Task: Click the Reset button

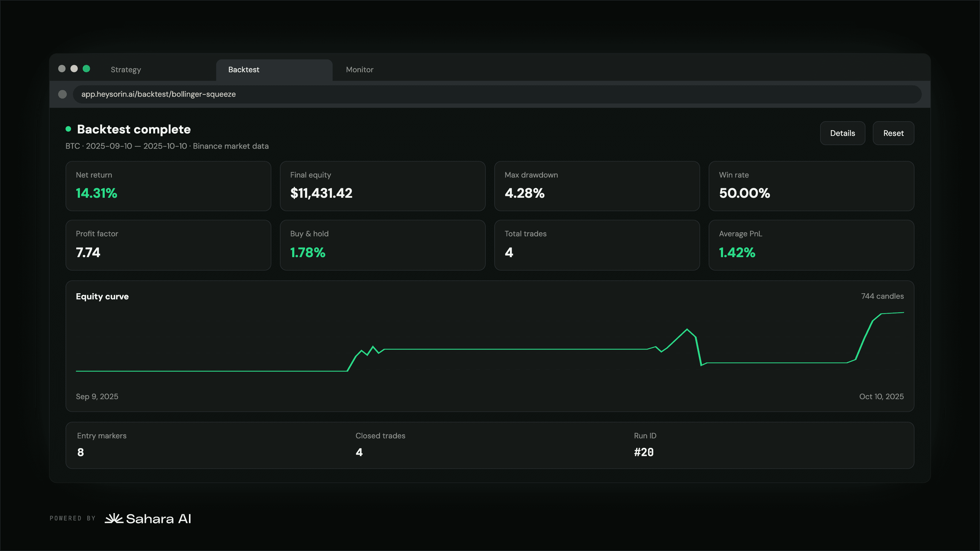Action: tap(893, 133)
